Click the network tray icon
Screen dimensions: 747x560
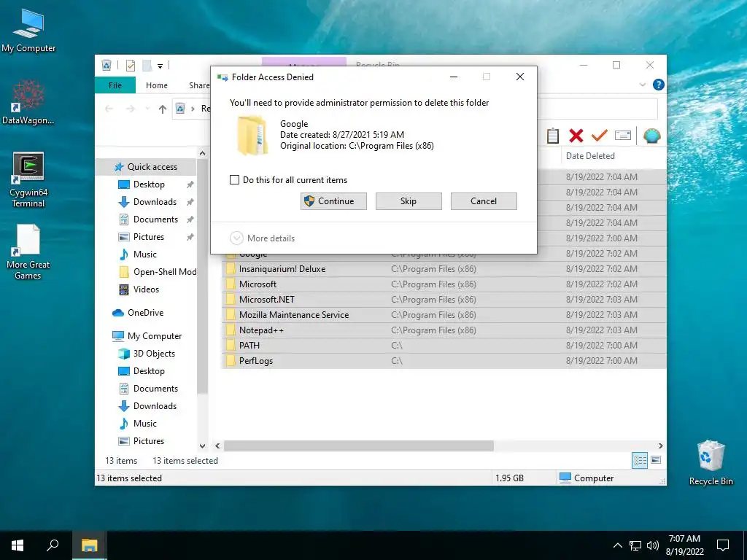635,545
